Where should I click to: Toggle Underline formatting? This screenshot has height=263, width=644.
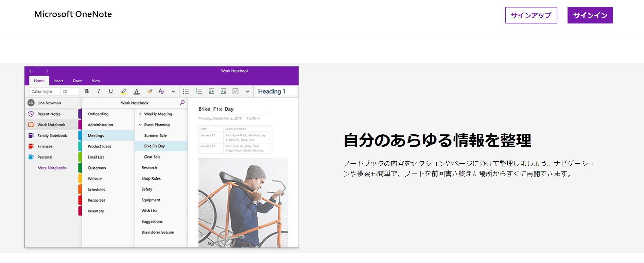click(111, 91)
